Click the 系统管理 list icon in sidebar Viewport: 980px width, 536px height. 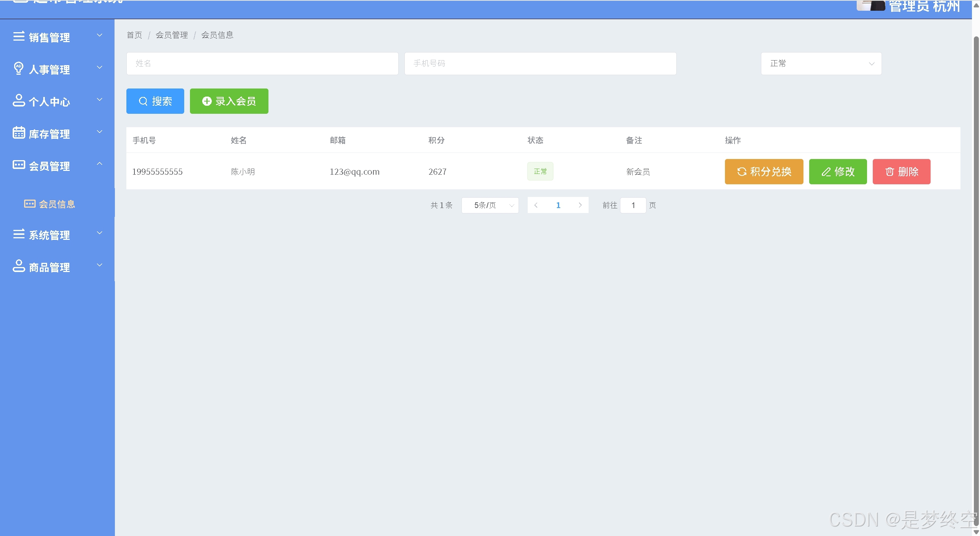pyautogui.click(x=19, y=234)
